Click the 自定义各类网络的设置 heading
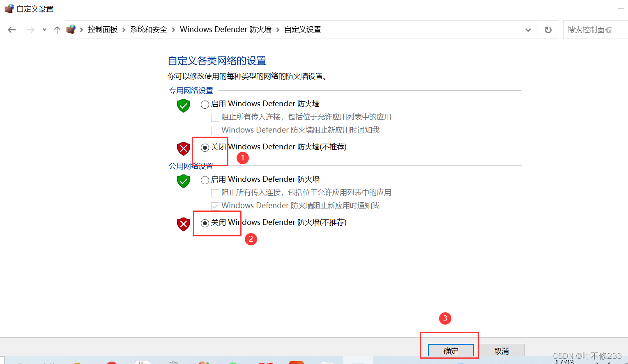 click(x=217, y=61)
